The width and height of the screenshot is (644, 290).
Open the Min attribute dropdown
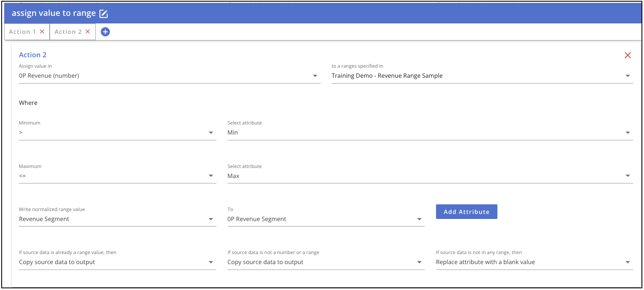(x=430, y=133)
